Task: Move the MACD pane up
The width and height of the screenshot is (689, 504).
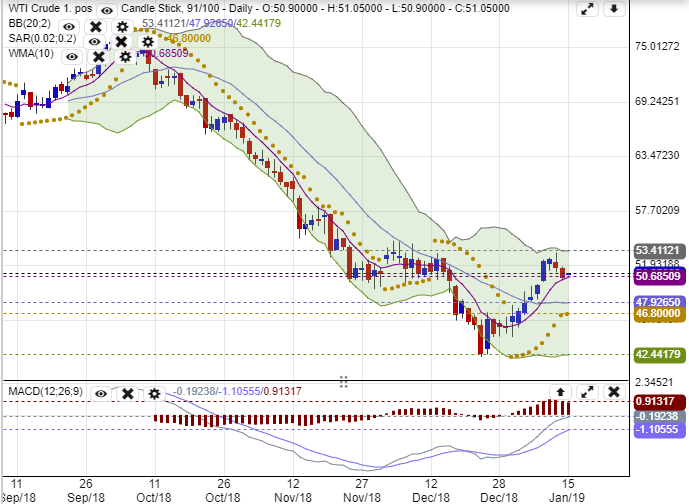Action: click(x=561, y=392)
